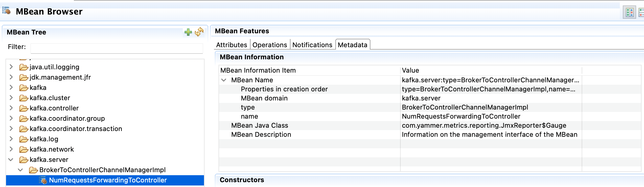Click the refresh arrows icon in MBean Tree
The height and width of the screenshot is (187, 644).
(199, 32)
